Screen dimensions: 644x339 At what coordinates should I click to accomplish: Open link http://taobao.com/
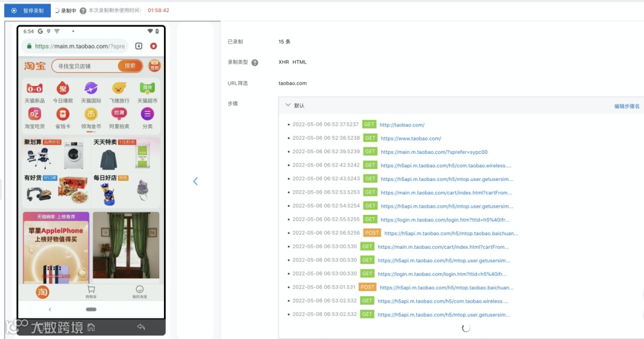pos(402,125)
